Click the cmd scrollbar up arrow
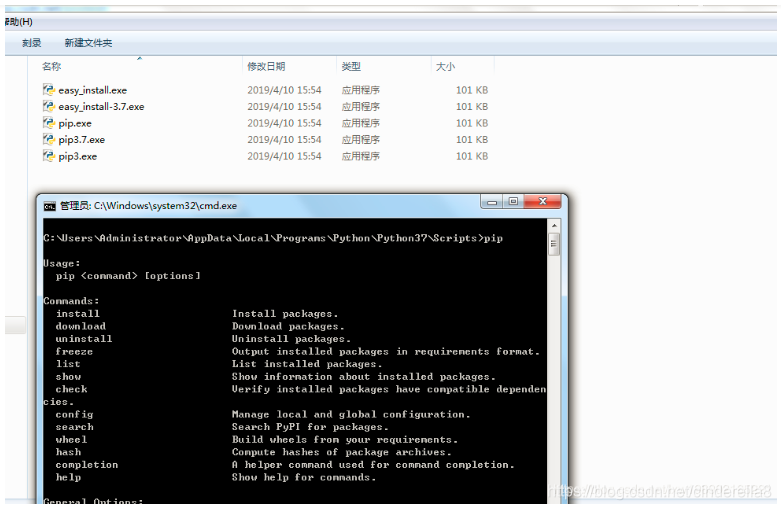This screenshot has width=781, height=510. (554, 226)
